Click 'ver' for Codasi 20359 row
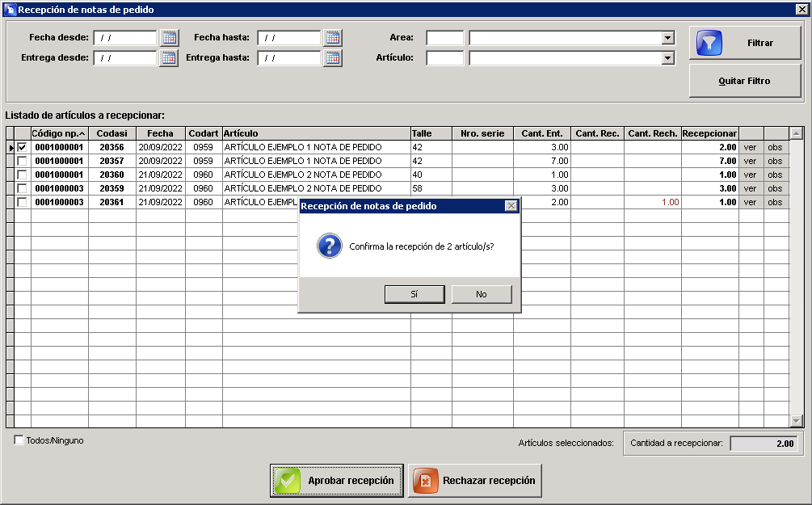 pos(751,188)
